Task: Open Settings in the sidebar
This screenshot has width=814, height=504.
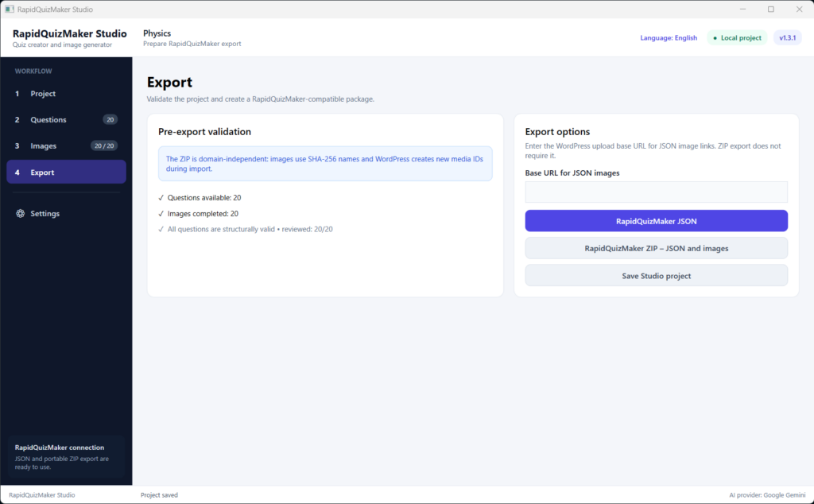Action: tap(66, 213)
